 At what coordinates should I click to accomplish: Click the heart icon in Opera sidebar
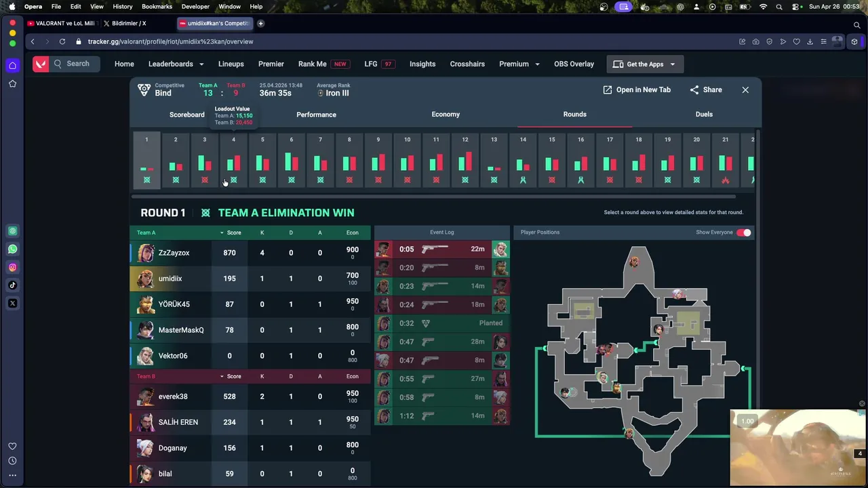tap(12, 446)
